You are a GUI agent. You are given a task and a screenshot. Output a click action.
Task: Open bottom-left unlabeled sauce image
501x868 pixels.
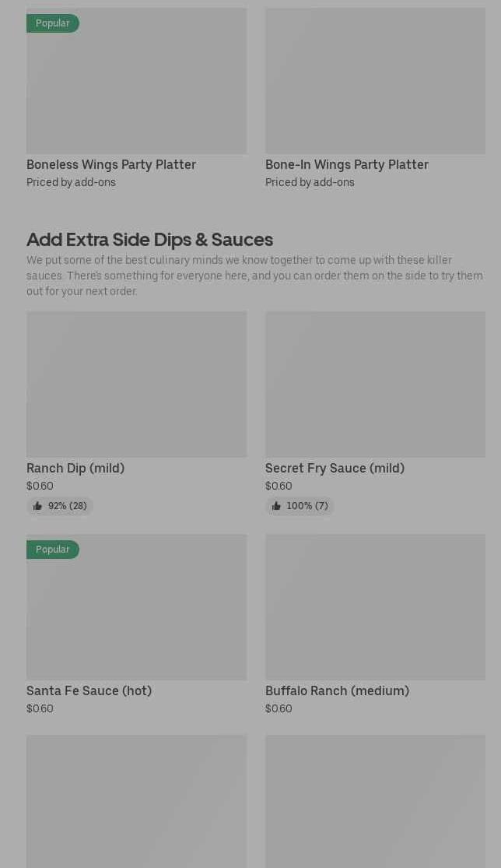coord(136,801)
